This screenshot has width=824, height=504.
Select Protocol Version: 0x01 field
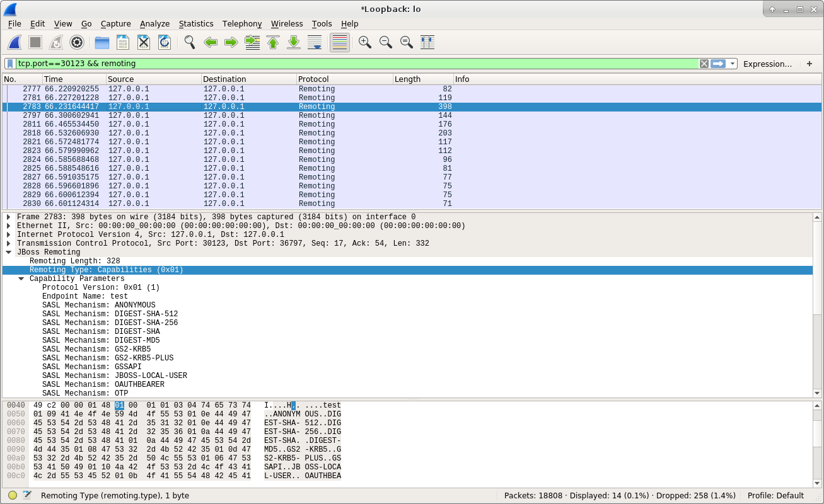pos(101,287)
